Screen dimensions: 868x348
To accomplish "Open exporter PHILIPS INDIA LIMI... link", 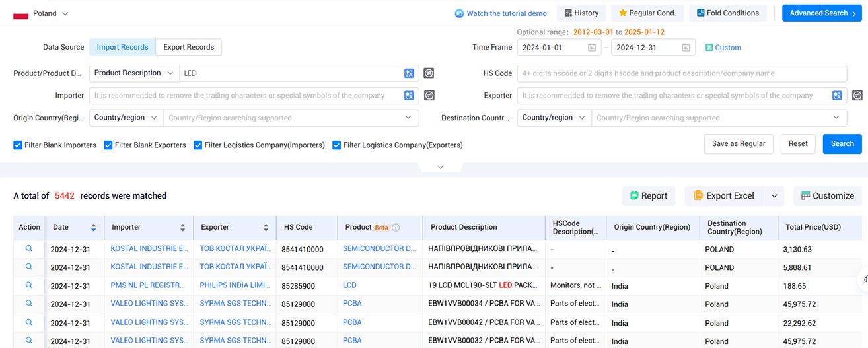I will coord(236,285).
